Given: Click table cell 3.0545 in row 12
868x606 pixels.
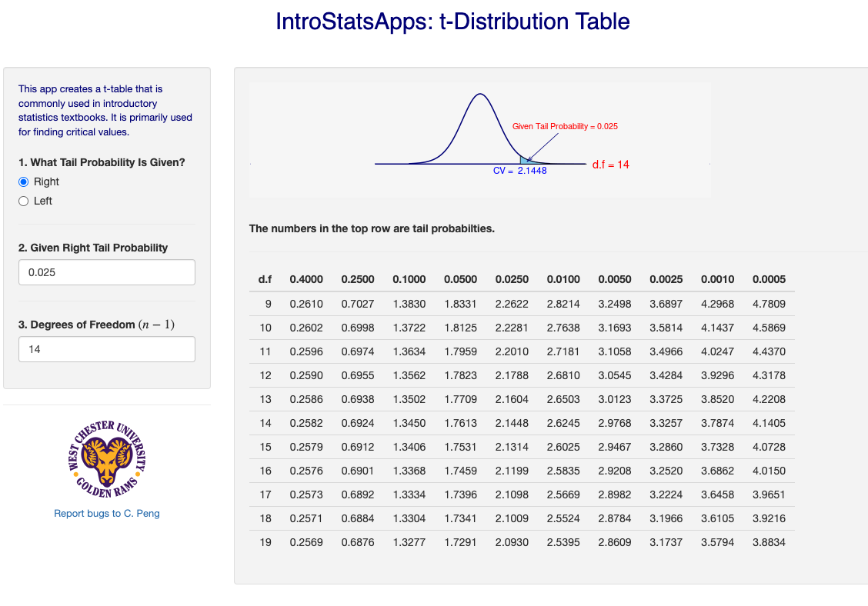Looking at the screenshot, I should click(615, 376).
